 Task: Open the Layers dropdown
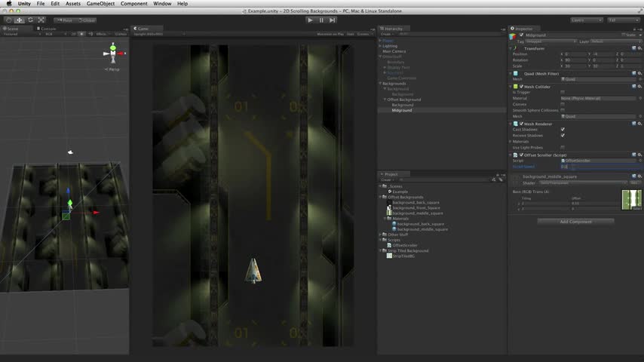587,20
